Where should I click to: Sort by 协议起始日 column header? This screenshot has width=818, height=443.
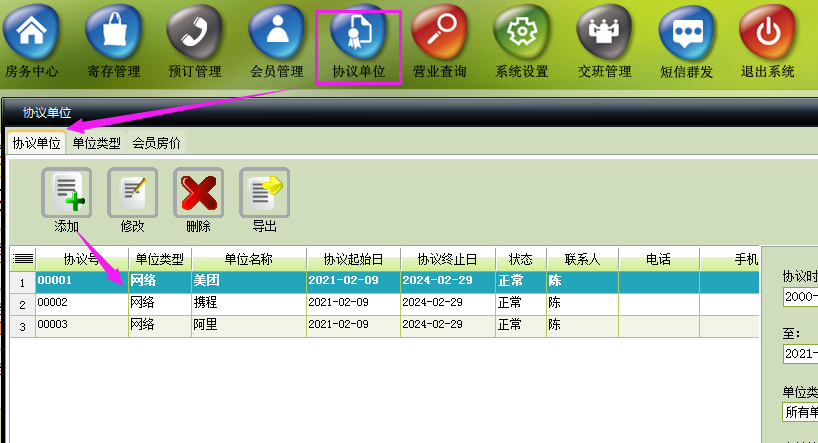pos(354,259)
